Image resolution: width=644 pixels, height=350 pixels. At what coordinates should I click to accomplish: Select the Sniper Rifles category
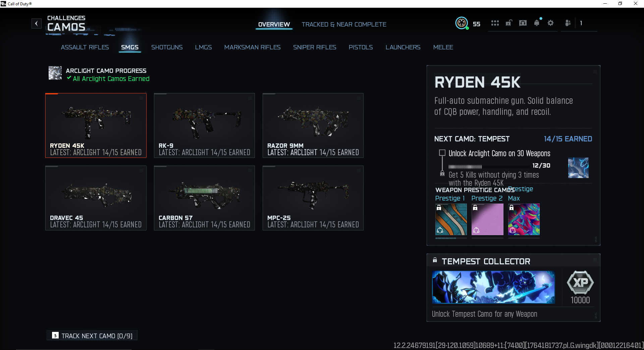pos(315,47)
